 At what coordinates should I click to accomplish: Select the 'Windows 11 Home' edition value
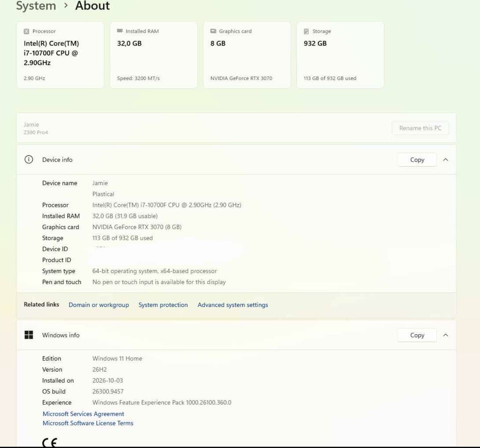117,359
